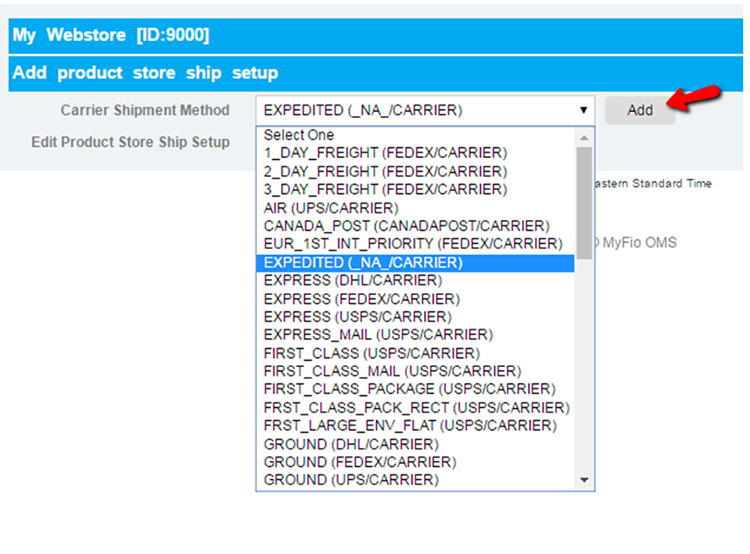
Task: Select FIRST_CLASS (USPS/CARRIER) option
Action: pyautogui.click(x=415, y=354)
